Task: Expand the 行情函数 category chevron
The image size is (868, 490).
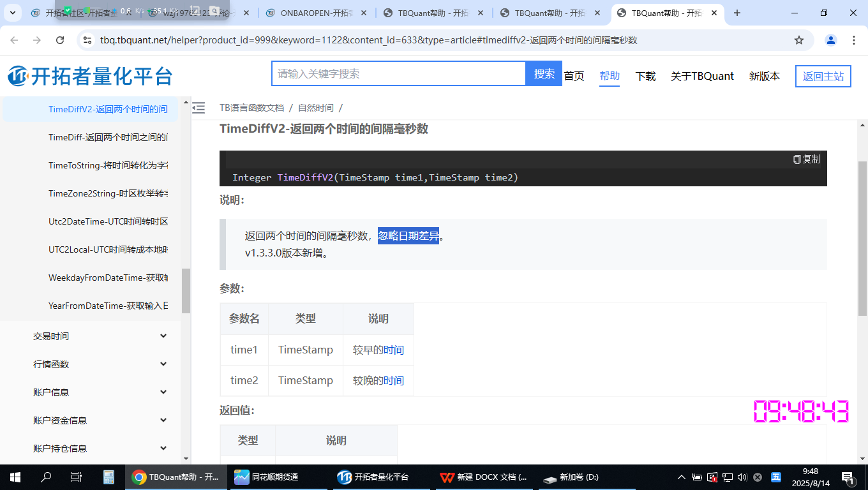Action: [163, 364]
